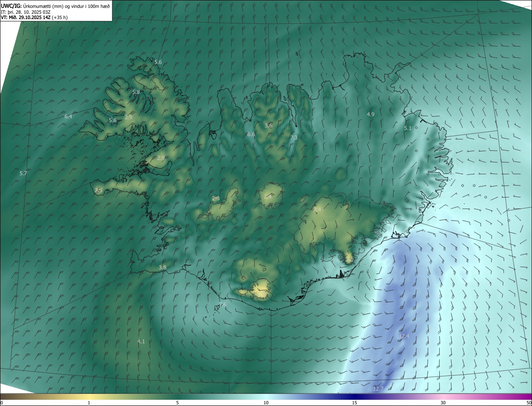Click the 5.6 value label on the map
This screenshot has width=532, height=406.
(x=158, y=62)
